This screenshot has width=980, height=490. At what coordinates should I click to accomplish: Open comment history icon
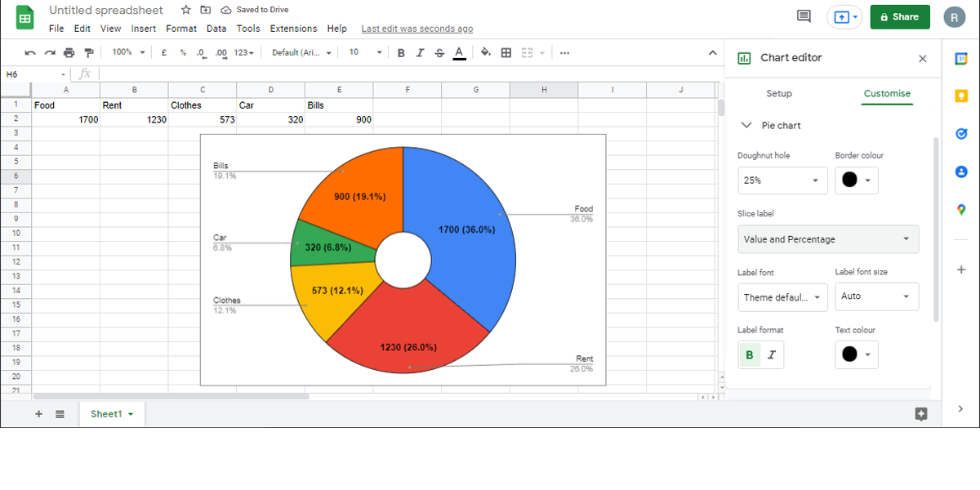[804, 16]
